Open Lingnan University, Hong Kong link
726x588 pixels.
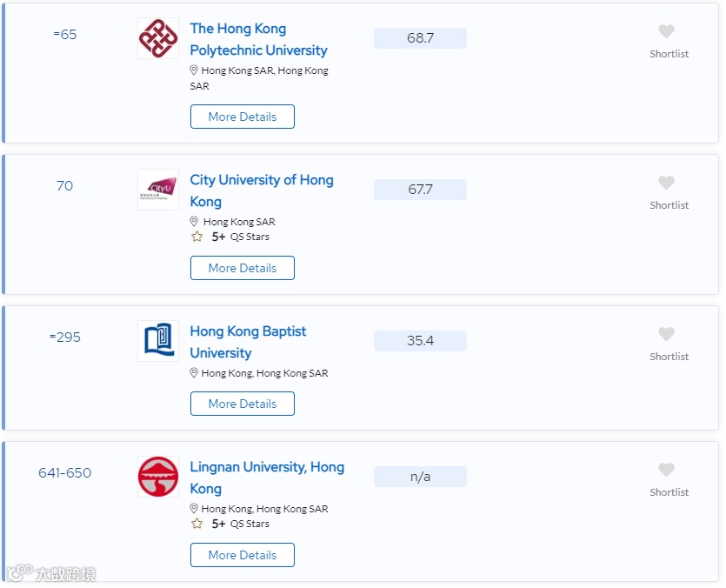coord(267,478)
